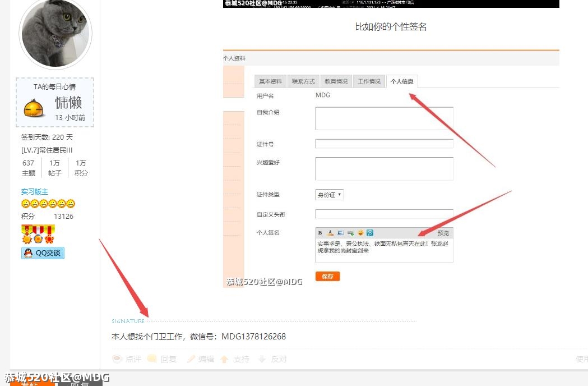Screen dimensions: 588x386
Task: Click the 用户名 MDG value in screenshot
Action: 323,95
